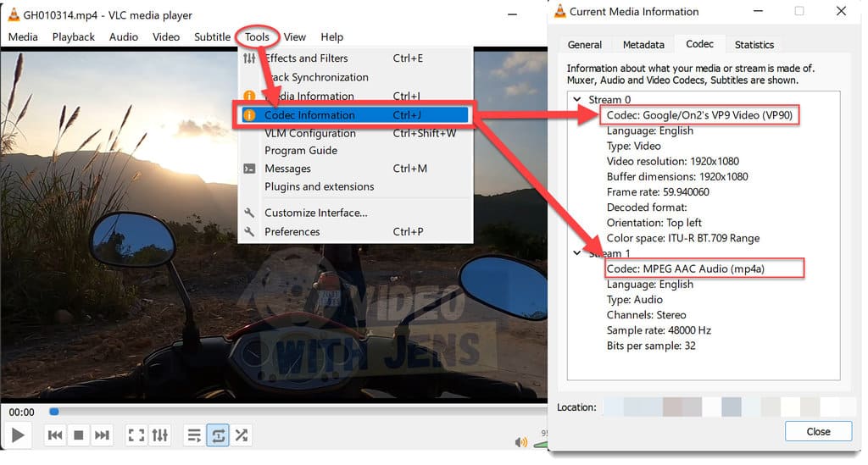
Task: Click the 00:00 elapsed time label
Action: (21, 412)
